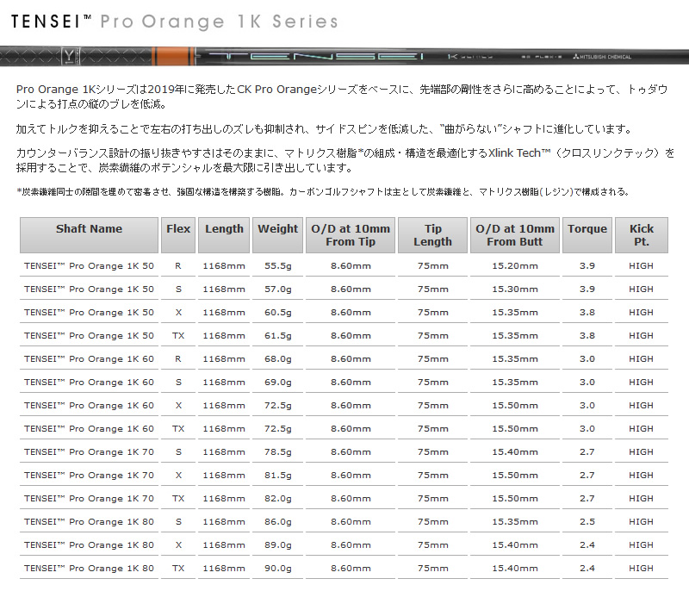The width and height of the screenshot is (689, 616).
Task: Click the 75mm tip length in 86.0g row
Action: pyautogui.click(x=433, y=522)
